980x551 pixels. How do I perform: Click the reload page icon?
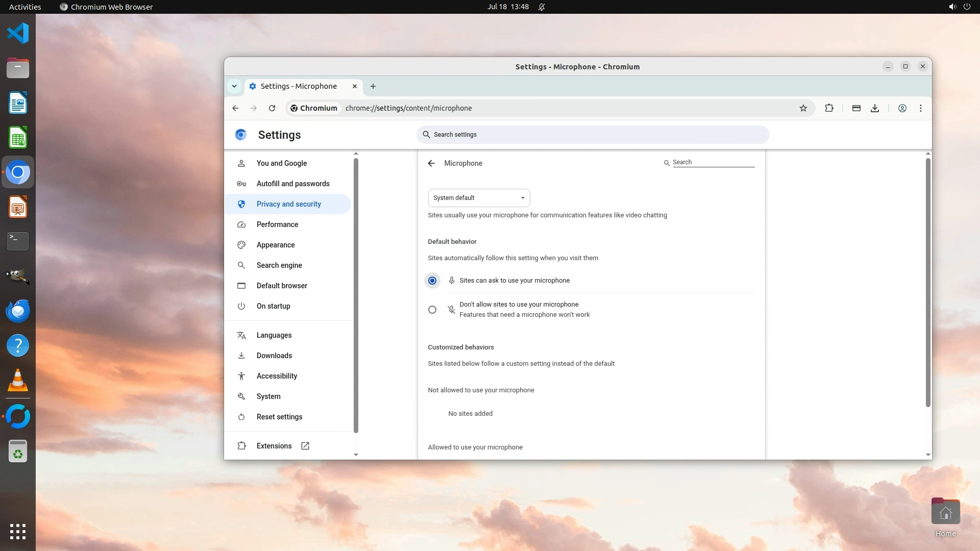coord(272,108)
